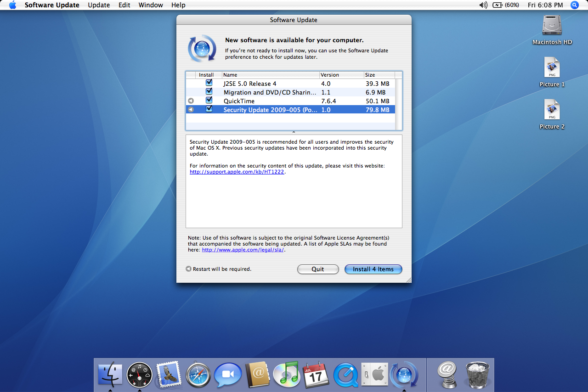Uncheck the QuickTime install checkbox

pyautogui.click(x=209, y=101)
